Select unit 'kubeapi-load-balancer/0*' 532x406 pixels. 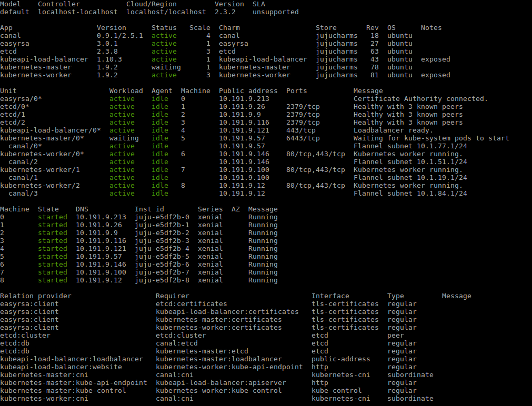[51, 130]
